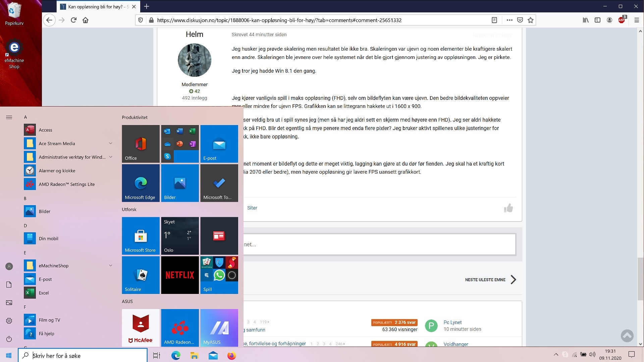
Task: Open the Microsoft Store tile
Action: pyautogui.click(x=141, y=236)
